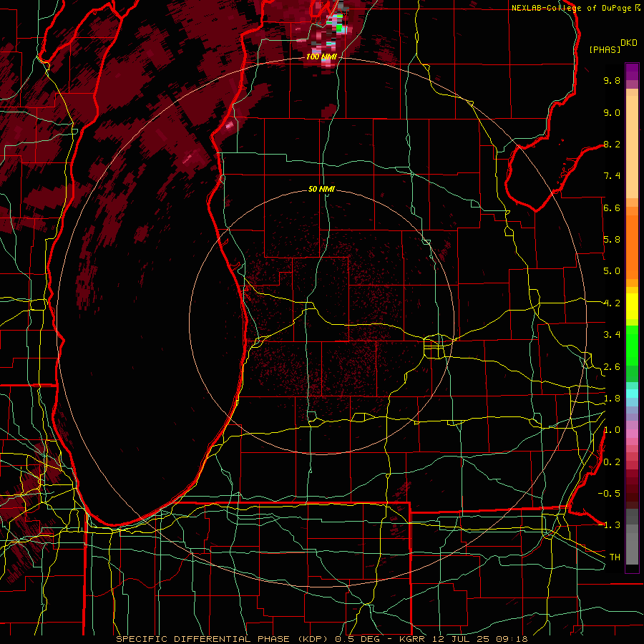Image resolution: width=644 pixels, height=644 pixels.
Task: Select the 8.2 legend value
Action: tap(612, 145)
